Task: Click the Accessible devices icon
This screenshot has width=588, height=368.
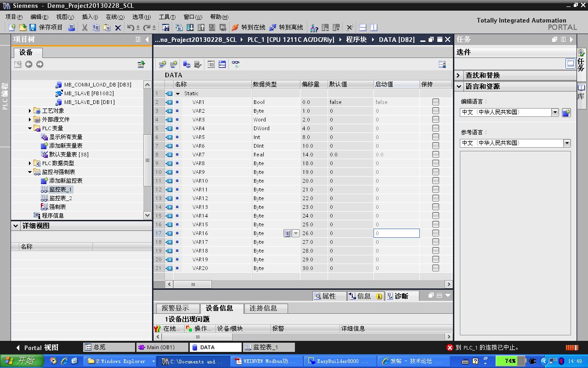Action: (314, 28)
